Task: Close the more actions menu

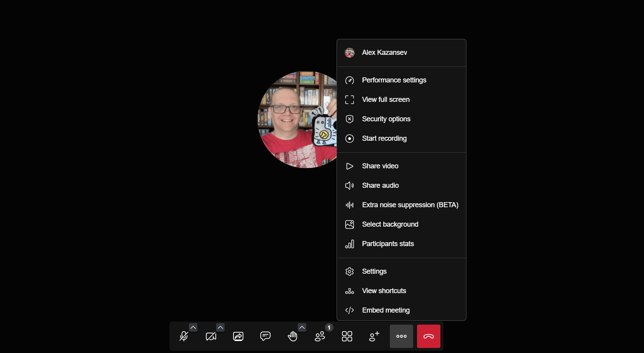Action: click(x=401, y=336)
